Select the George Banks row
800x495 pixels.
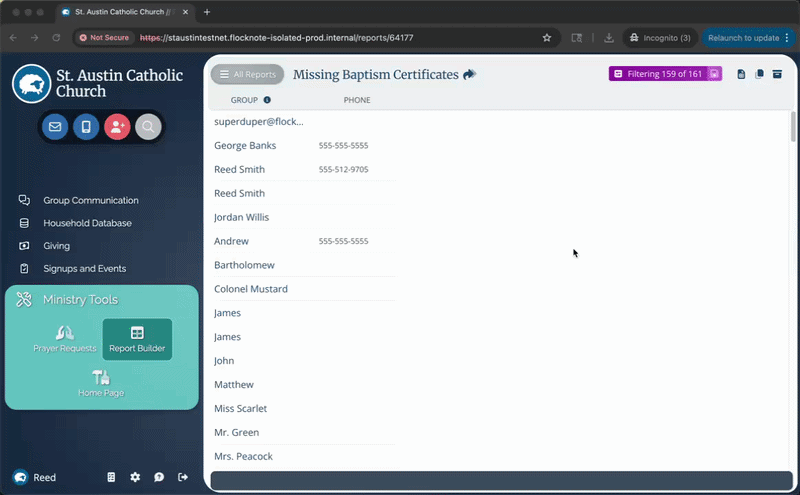coord(305,145)
